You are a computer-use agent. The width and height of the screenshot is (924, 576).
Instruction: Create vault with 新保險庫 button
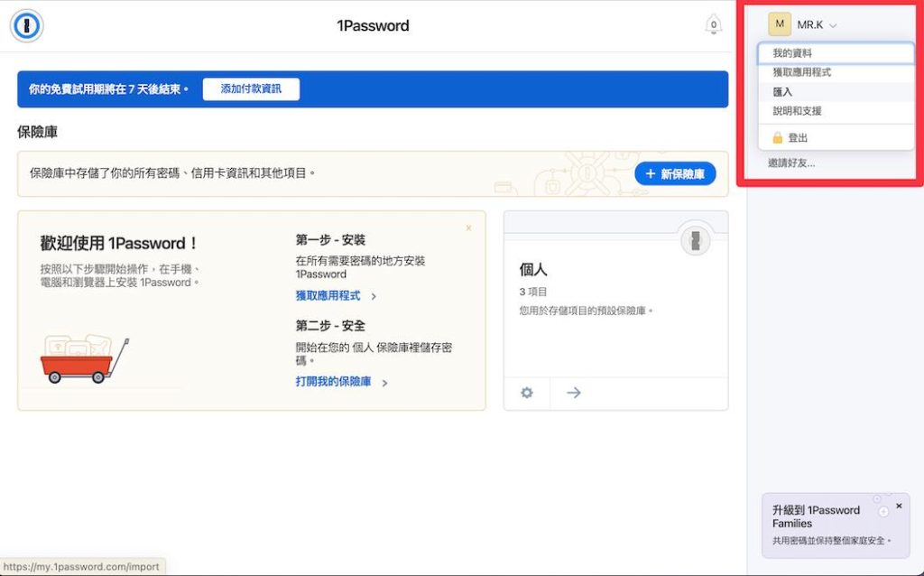675,174
